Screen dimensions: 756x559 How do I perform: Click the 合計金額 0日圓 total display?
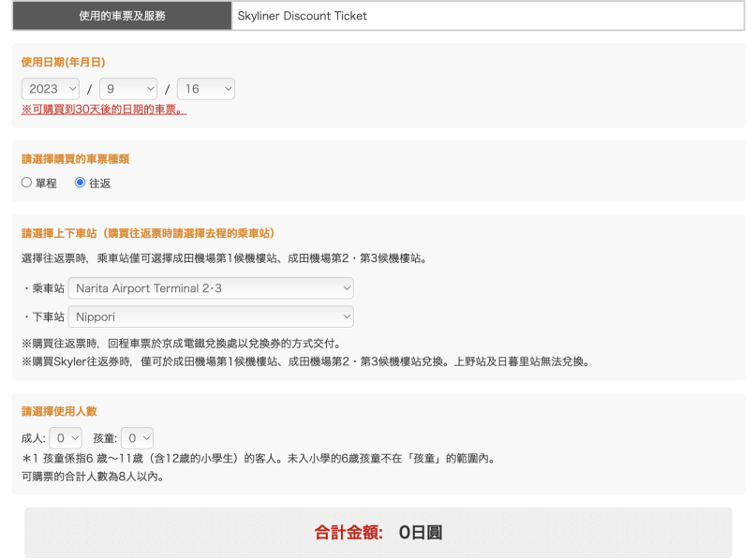click(x=378, y=533)
